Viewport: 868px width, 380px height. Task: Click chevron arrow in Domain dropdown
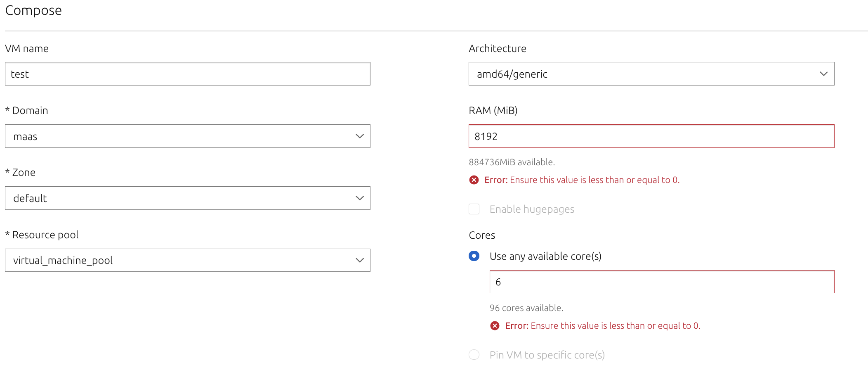359,136
